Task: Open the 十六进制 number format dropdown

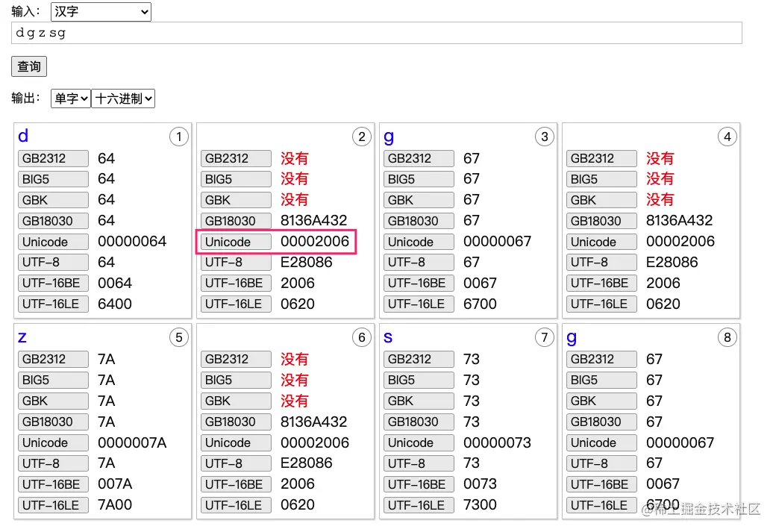Action: coord(123,98)
